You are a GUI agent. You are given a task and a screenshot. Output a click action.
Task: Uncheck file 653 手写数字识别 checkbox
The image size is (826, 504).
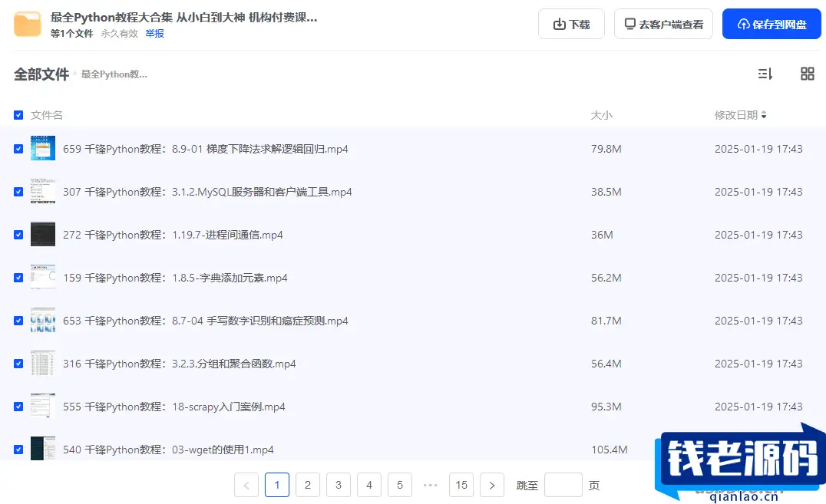(x=18, y=321)
